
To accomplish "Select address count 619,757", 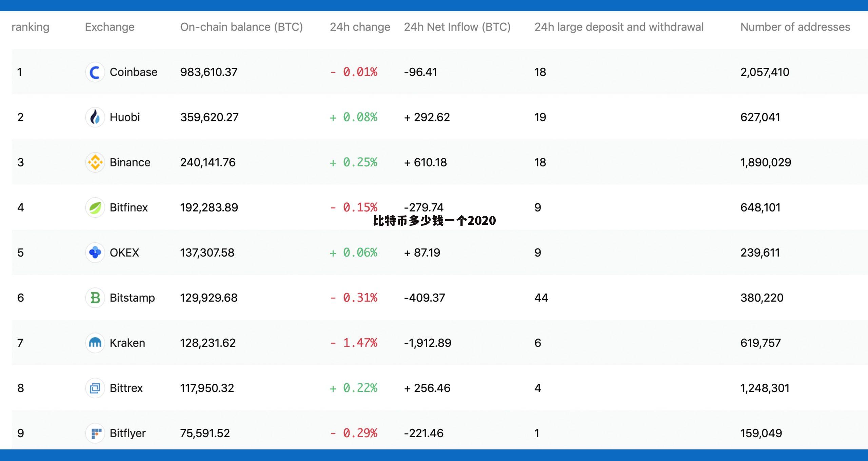I will tap(761, 343).
